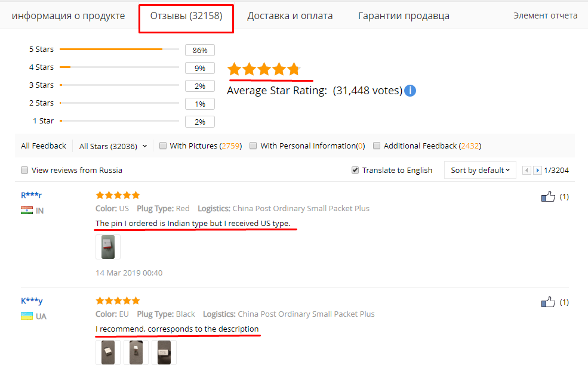Click the Ukraine flag icon
This screenshot has width=588, height=368.
pyautogui.click(x=27, y=316)
